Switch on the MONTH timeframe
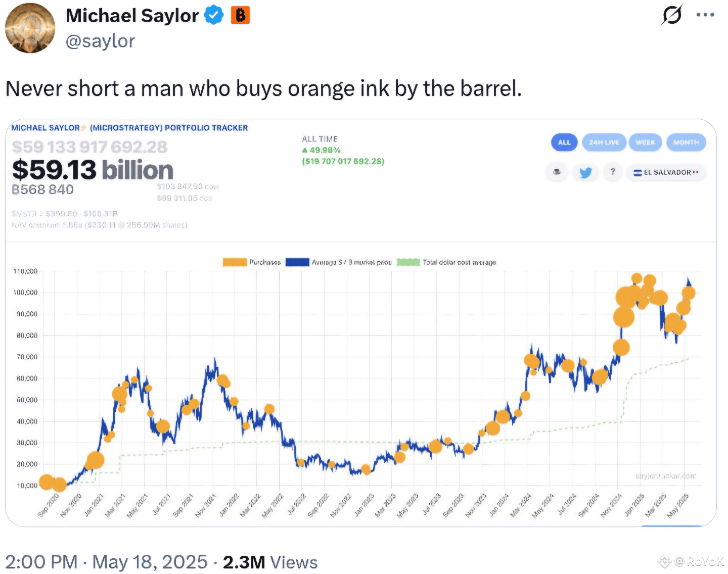This screenshot has height=574, width=728. (686, 142)
